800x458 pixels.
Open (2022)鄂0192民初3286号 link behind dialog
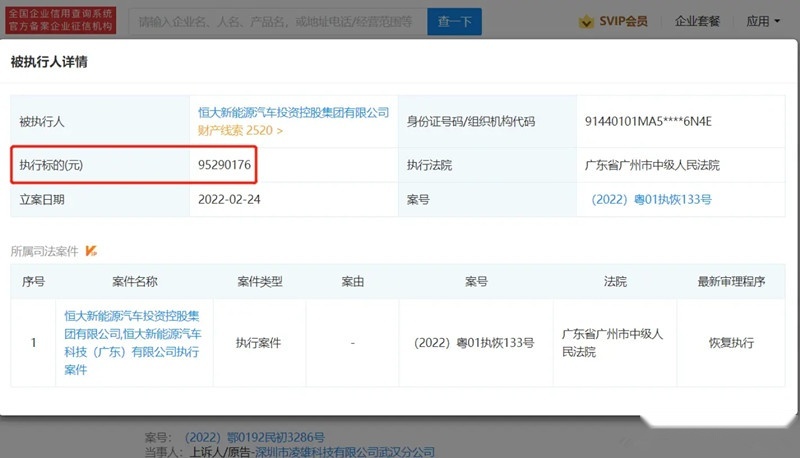coord(255,438)
